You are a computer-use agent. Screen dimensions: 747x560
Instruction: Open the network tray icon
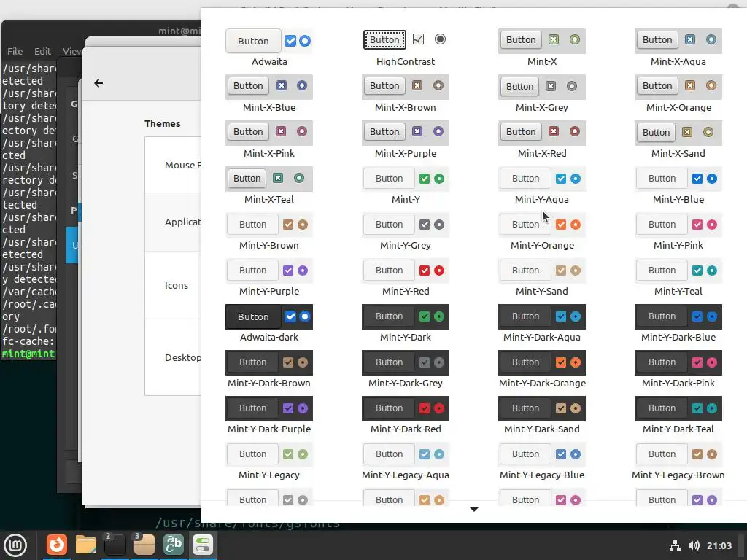[x=675, y=545]
